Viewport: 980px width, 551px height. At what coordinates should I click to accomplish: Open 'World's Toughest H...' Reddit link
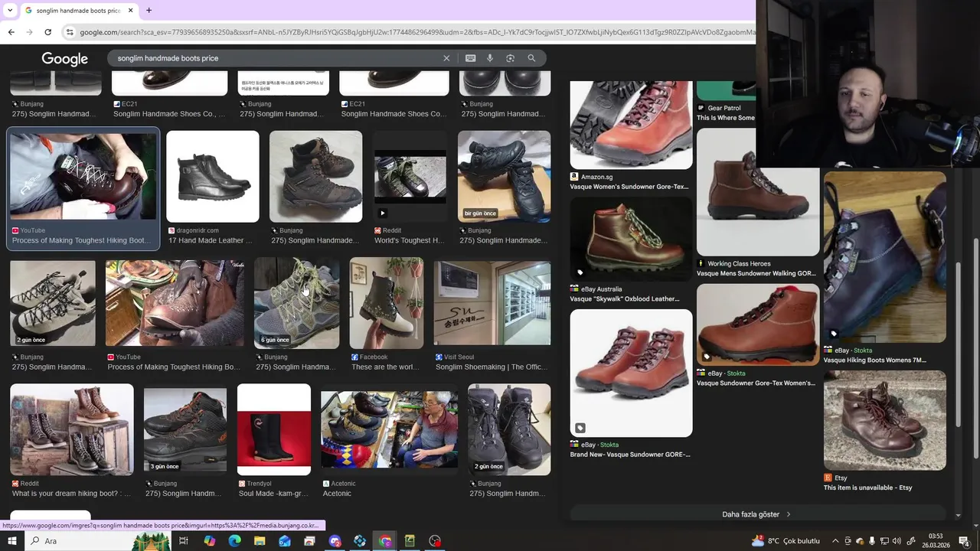pos(409,240)
